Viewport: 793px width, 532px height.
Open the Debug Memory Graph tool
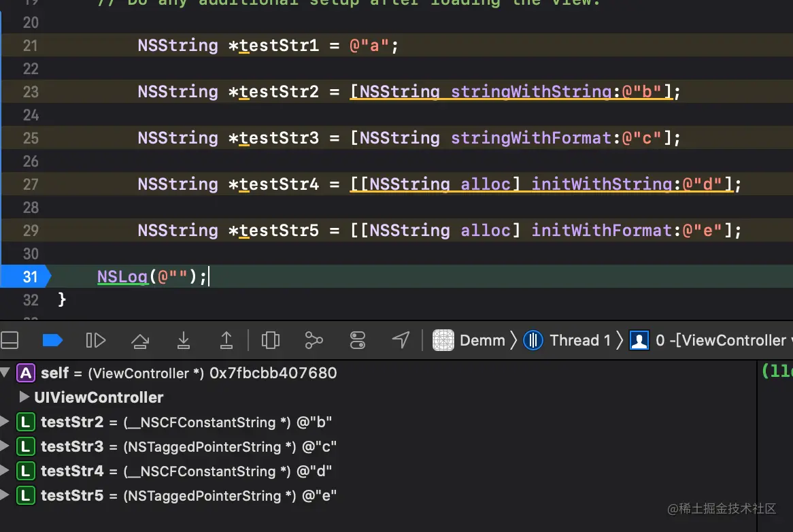tap(314, 340)
